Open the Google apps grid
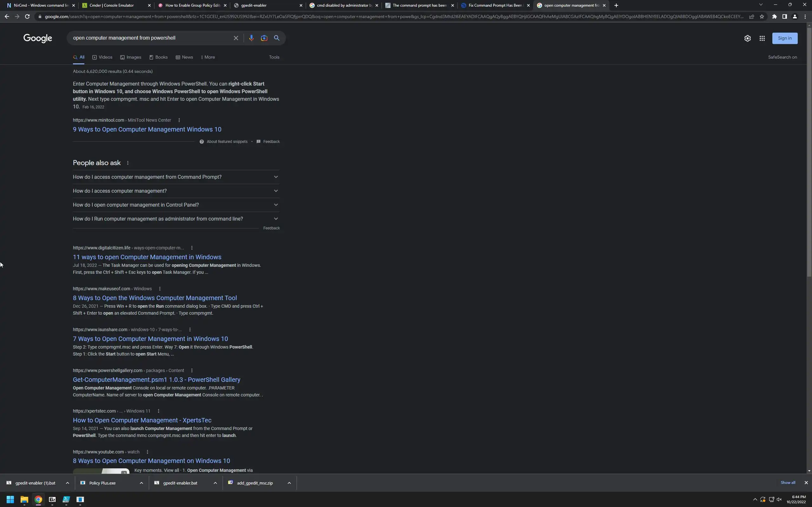This screenshot has height=507, width=812. tap(762, 38)
